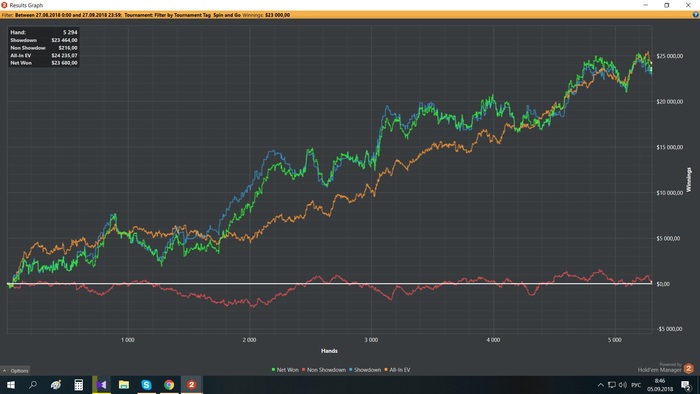The width and height of the screenshot is (700, 394).
Task: Click the filter description text in the orange bar
Action: [x=146, y=15]
